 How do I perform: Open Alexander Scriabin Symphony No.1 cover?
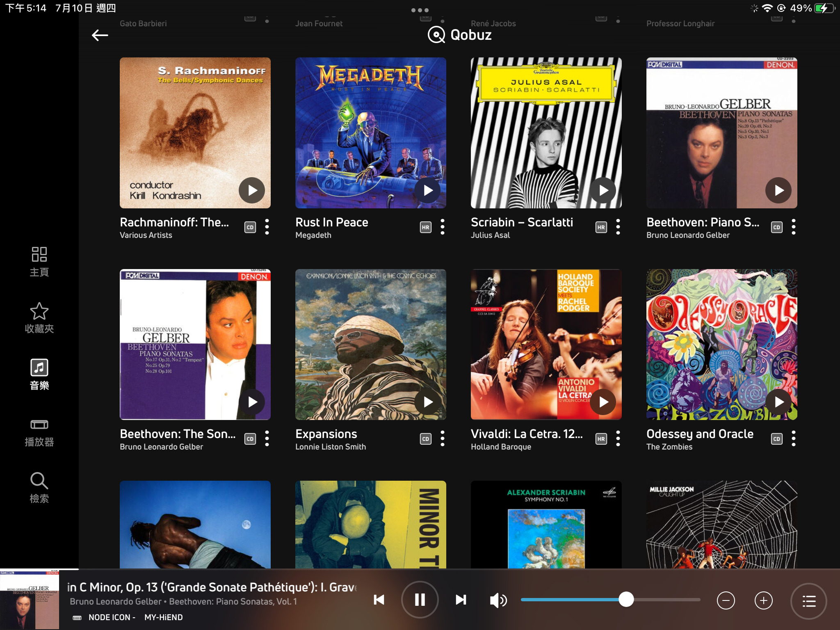546,525
